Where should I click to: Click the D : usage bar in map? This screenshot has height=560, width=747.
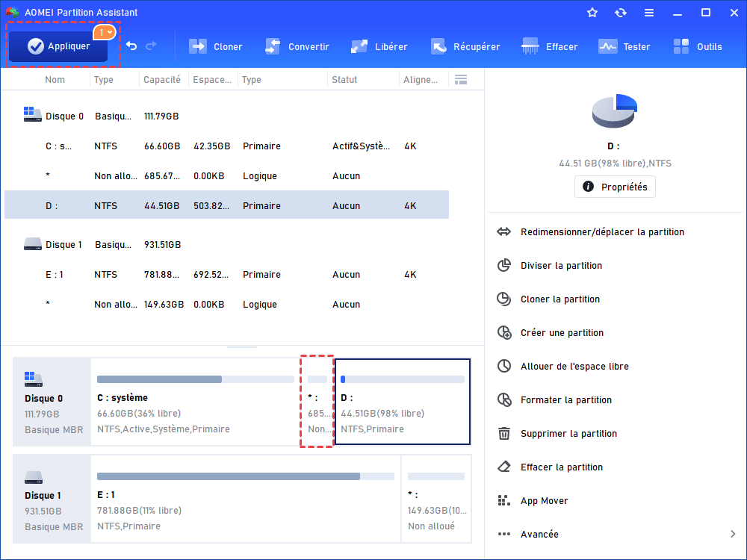[403, 379]
